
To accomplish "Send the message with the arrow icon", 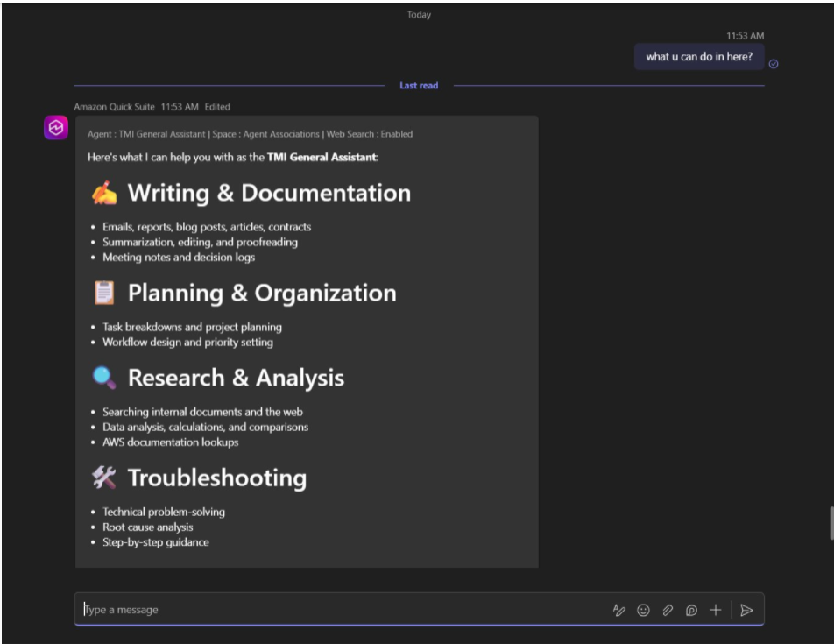I will [746, 610].
